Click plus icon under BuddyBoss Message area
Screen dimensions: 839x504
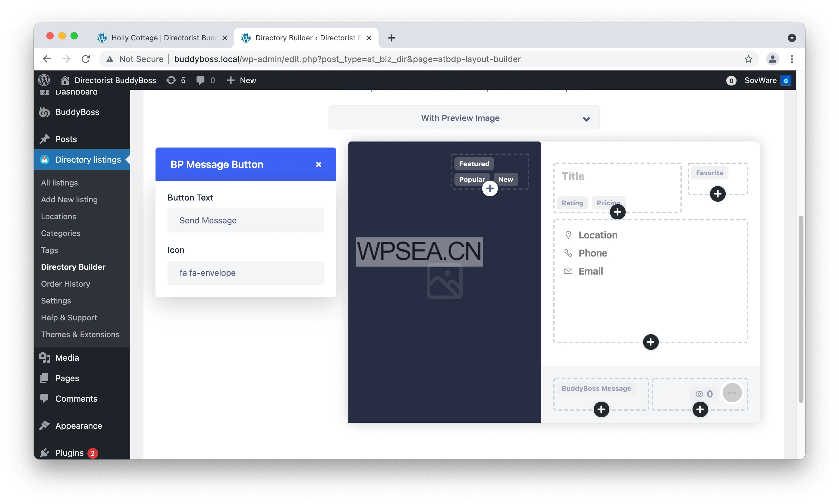pyautogui.click(x=601, y=409)
